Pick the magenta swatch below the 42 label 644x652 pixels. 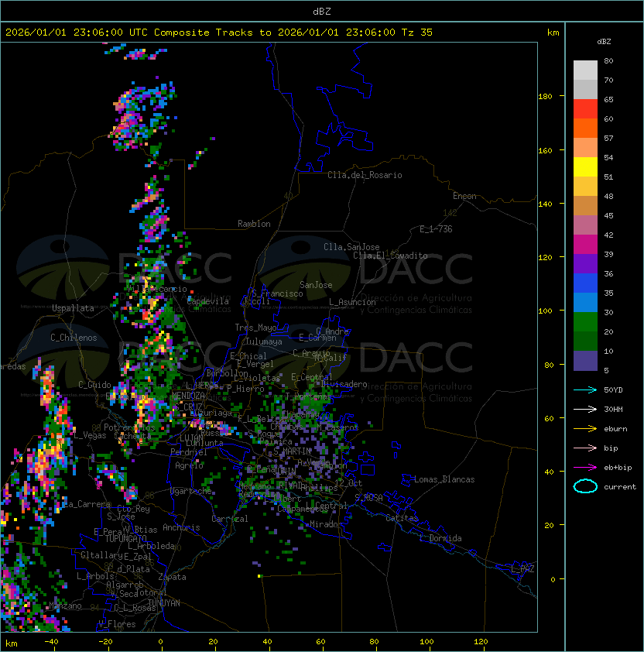click(585, 245)
